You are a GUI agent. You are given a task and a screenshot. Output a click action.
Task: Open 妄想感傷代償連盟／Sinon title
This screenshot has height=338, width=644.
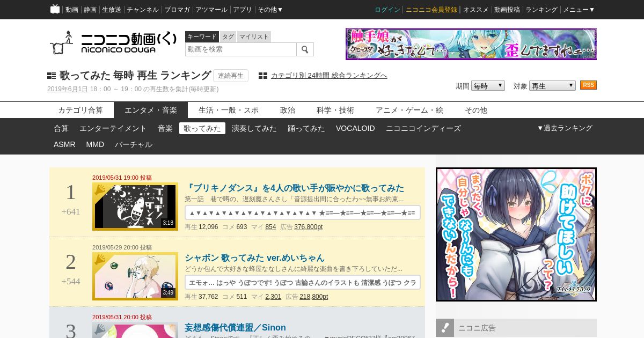click(235, 328)
